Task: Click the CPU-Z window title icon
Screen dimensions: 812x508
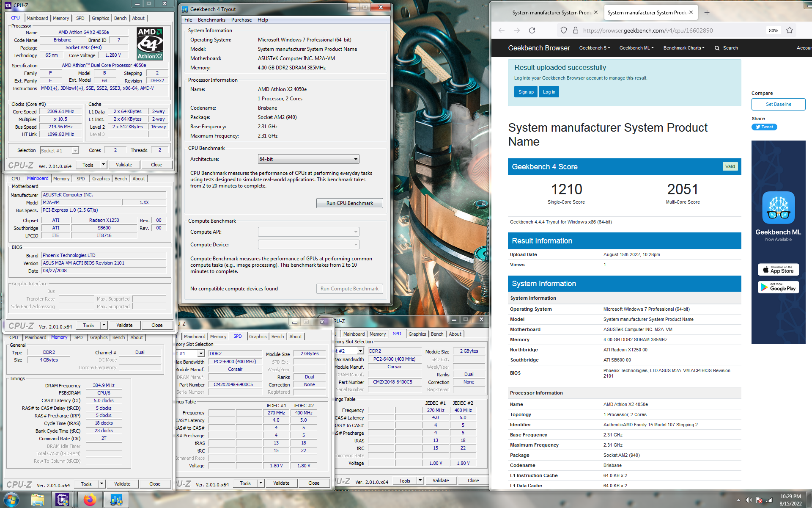Action: tap(8, 5)
